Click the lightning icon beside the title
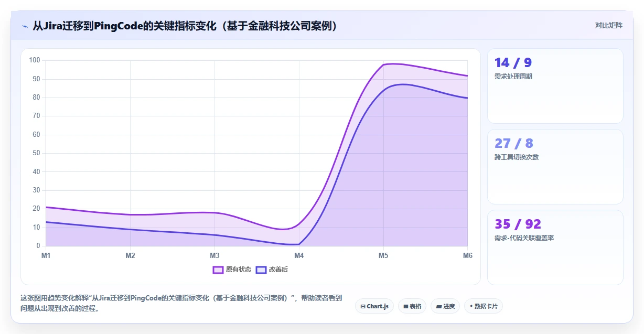Screen dimensions: 644x334 pyautogui.click(x=25, y=26)
